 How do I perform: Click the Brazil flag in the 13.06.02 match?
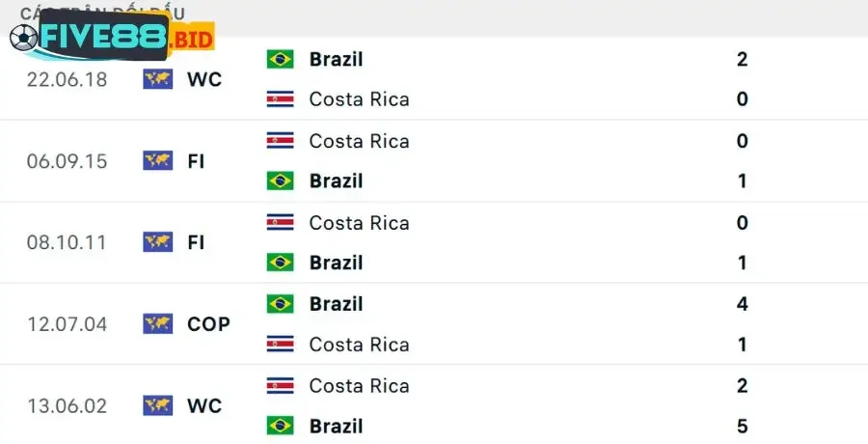pyautogui.click(x=281, y=426)
